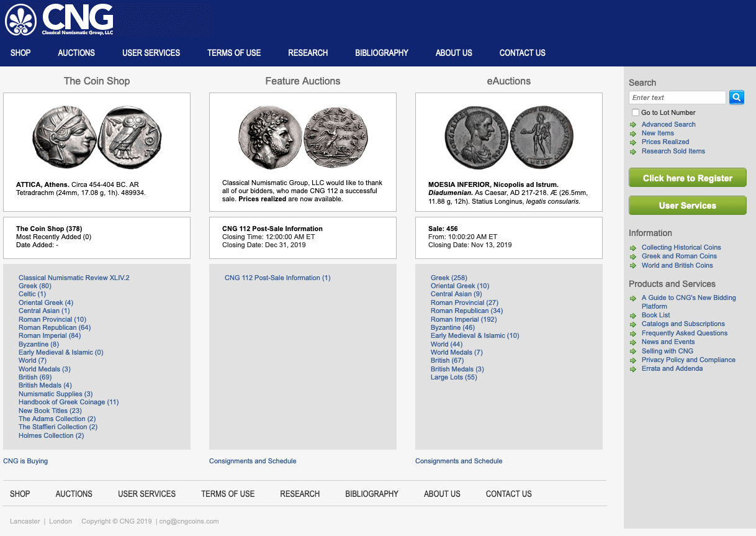Enable the Go to Lot Number checkbox
756x536 pixels.
635,112
